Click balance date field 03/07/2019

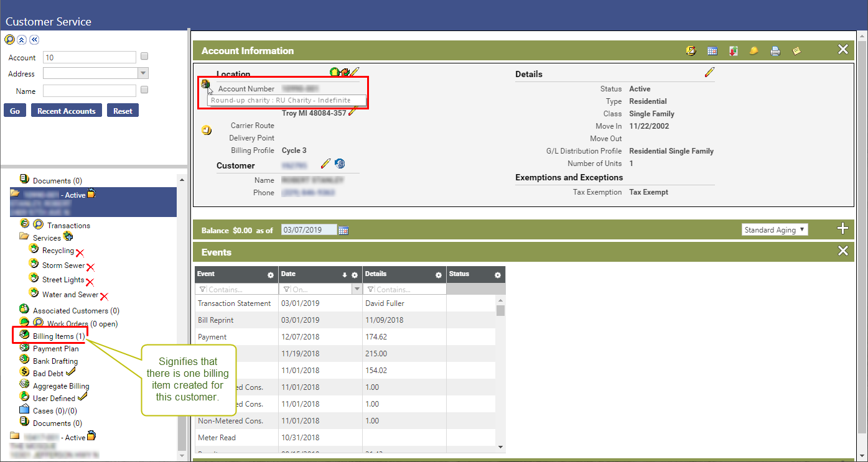click(309, 230)
